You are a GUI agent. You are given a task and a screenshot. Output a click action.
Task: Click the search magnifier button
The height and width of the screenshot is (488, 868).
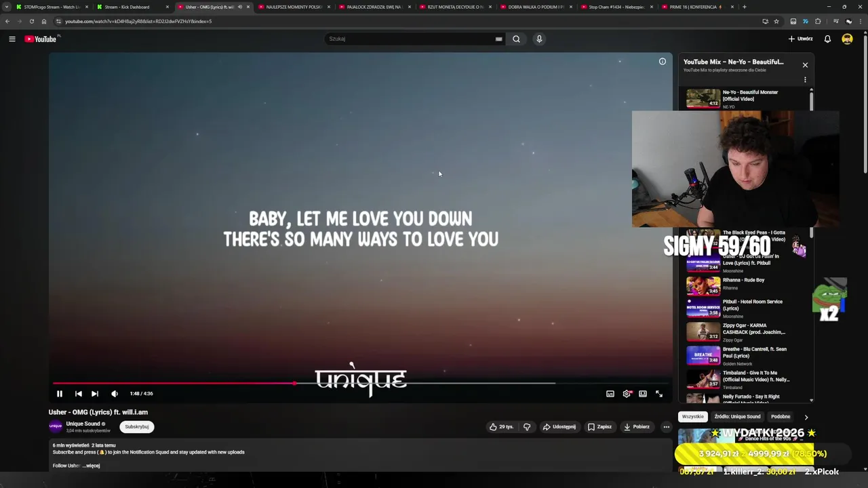pyautogui.click(x=516, y=39)
